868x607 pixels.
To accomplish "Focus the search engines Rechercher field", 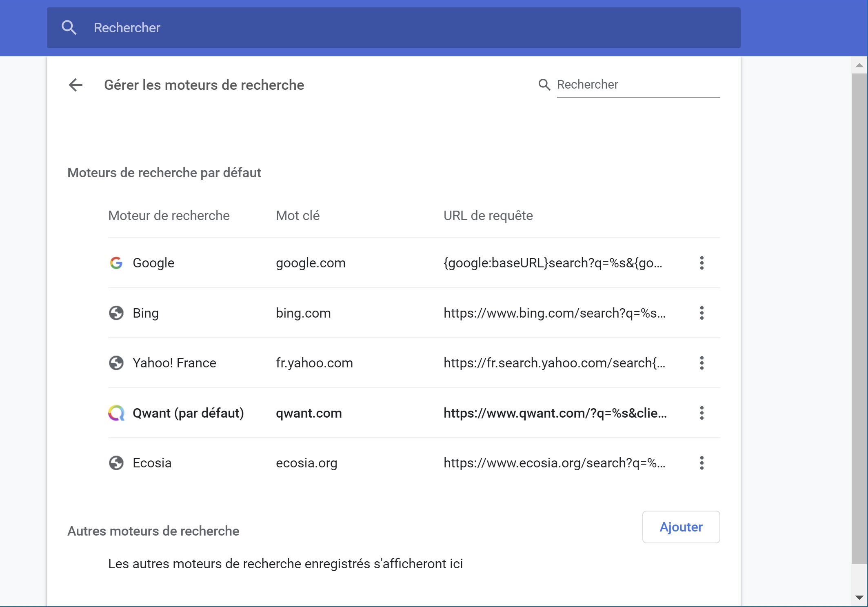I will (x=638, y=85).
